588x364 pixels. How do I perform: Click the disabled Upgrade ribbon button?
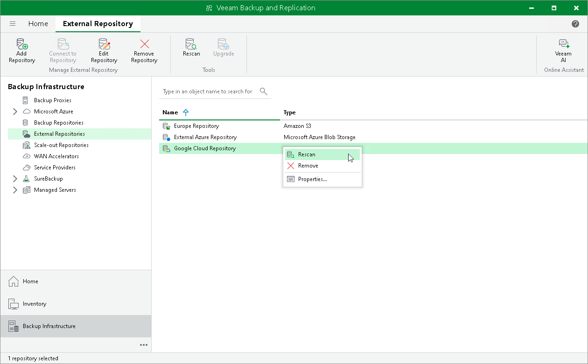click(224, 48)
